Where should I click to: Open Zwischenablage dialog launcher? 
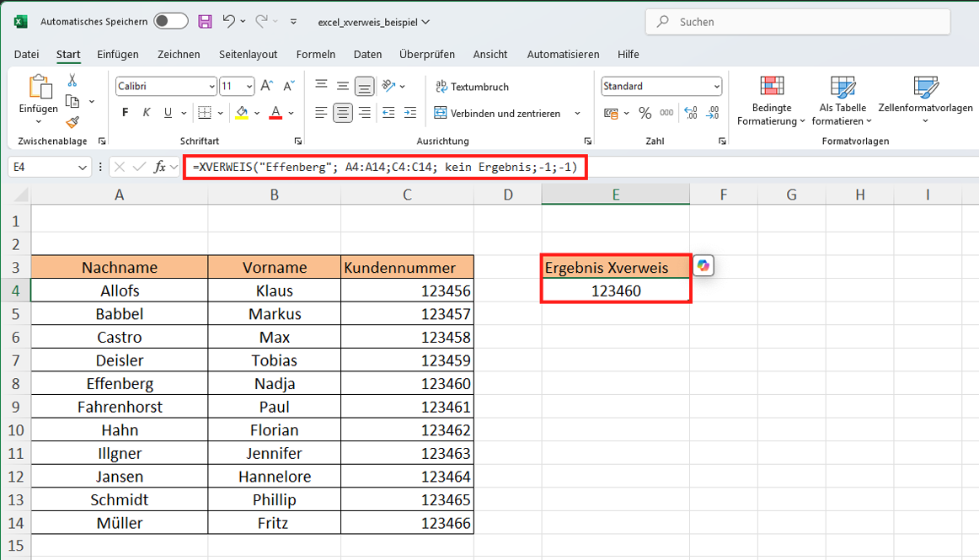[102, 141]
